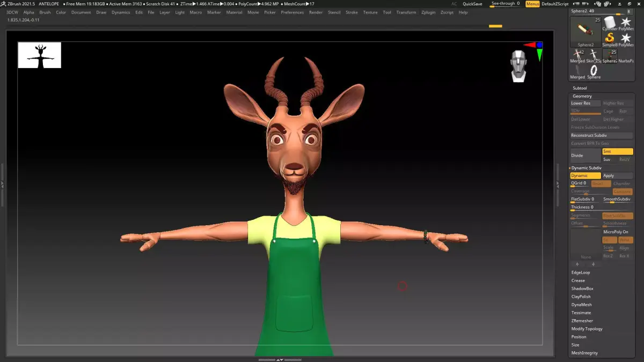Click the SmoothSubdiv slider
This screenshot has height=362, width=644.
(618, 200)
